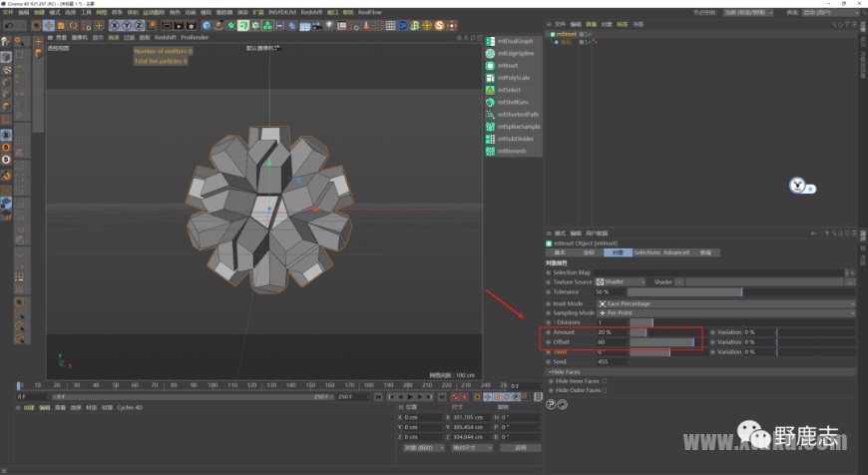Toggle the Y axis lock
The image size is (868, 475).
coord(127,26)
